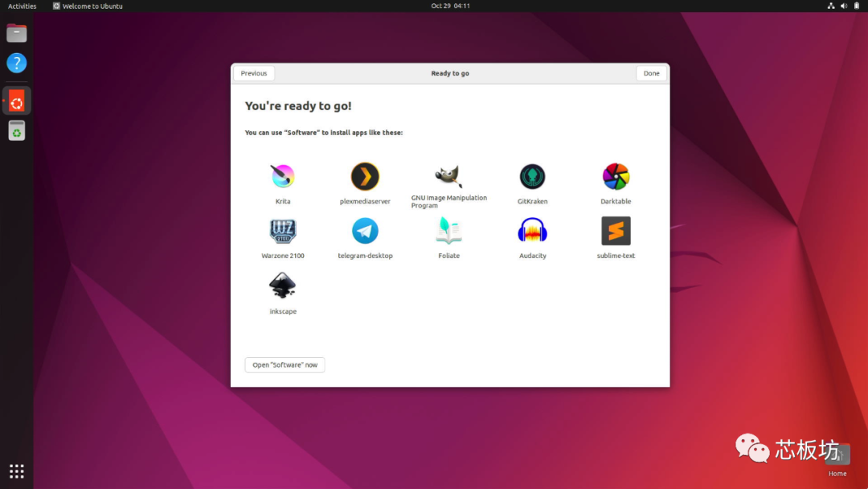Click the network status icon
This screenshot has width=868, height=489.
point(831,6)
